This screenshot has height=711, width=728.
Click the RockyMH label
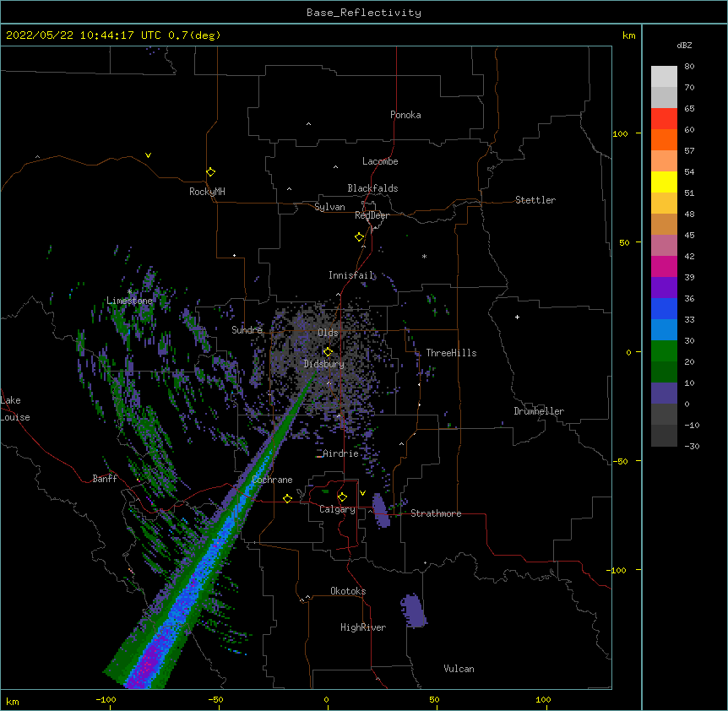[x=207, y=191]
